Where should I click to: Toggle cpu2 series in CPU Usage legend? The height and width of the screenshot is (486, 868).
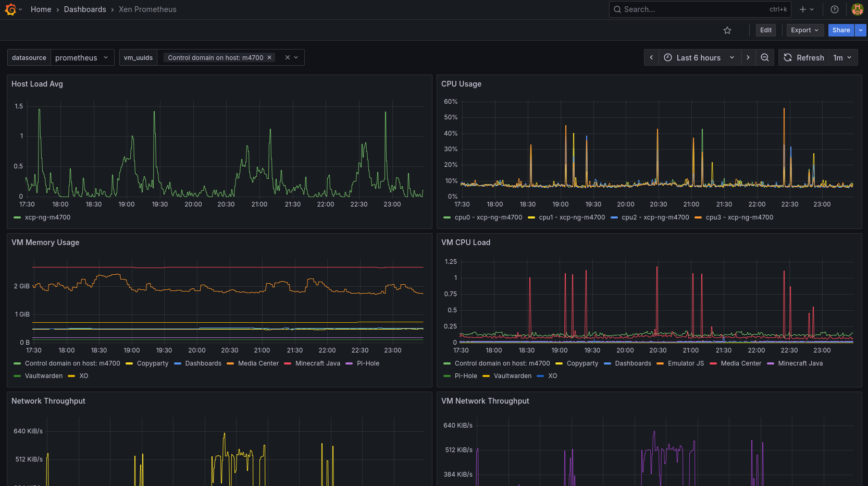coord(655,217)
